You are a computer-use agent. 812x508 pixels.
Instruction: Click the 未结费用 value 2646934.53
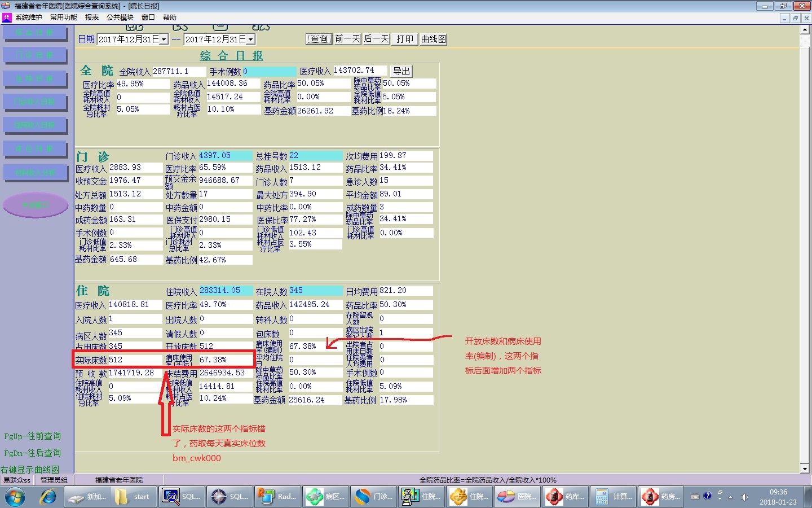coord(226,373)
